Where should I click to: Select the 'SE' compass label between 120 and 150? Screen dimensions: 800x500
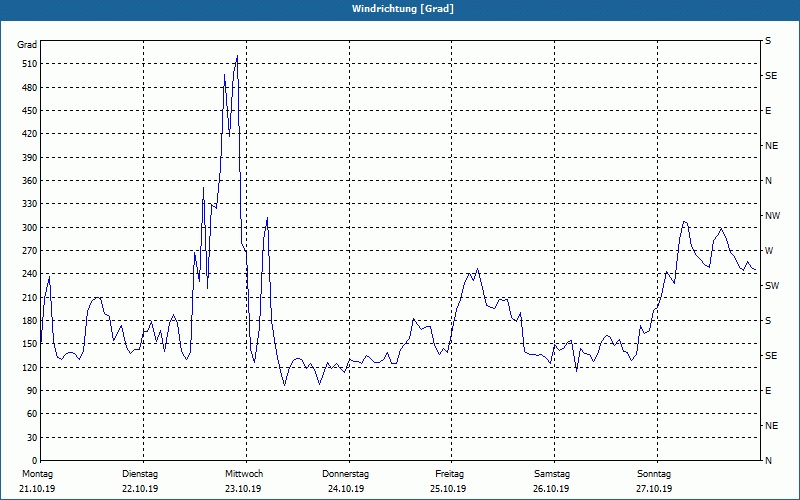[771, 356]
